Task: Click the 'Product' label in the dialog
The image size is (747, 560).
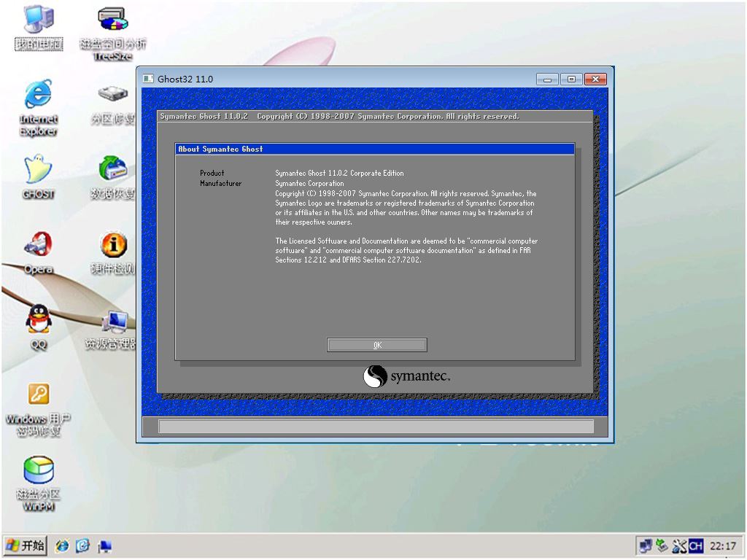Action: 212,174
